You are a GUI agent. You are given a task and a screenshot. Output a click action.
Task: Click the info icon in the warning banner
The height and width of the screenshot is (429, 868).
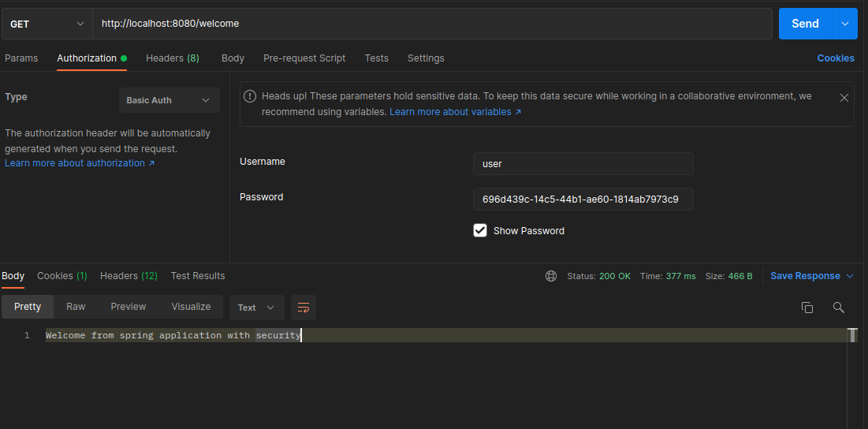coord(250,96)
